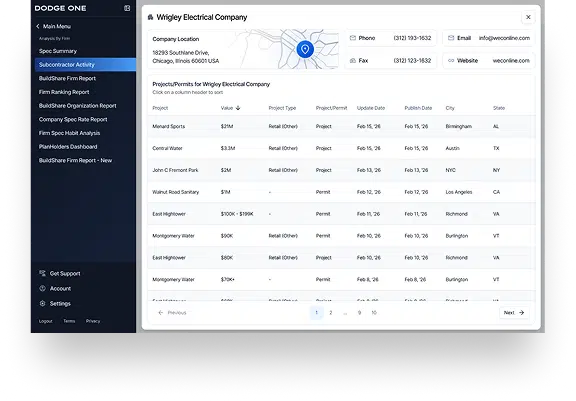The image size is (576, 401).
Task: Sort by Project column header
Action: pyautogui.click(x=160, y=108)
